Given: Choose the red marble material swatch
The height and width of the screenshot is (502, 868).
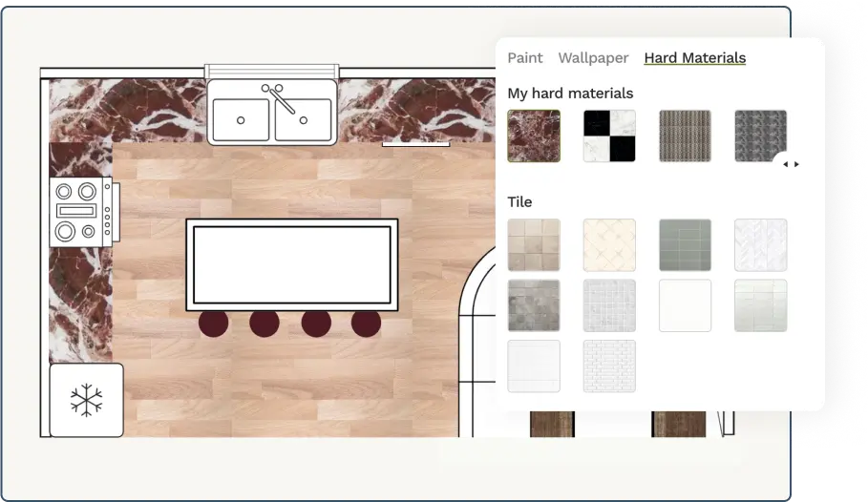Looking at the screenshot, I should (x=534, y=136).
